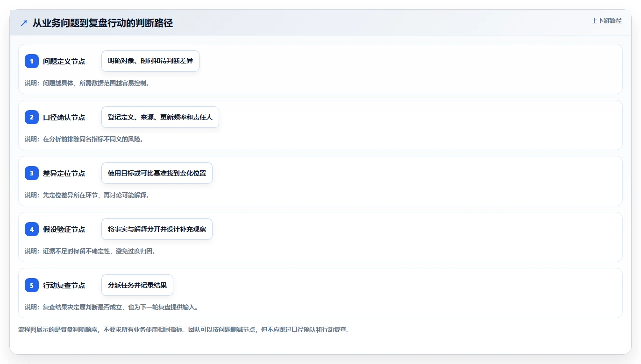Image resolution: width=641 pixels, height=364 pixels.
Task: Select the 明确对象、时间和待判断差异 chip
Action: 150,61
